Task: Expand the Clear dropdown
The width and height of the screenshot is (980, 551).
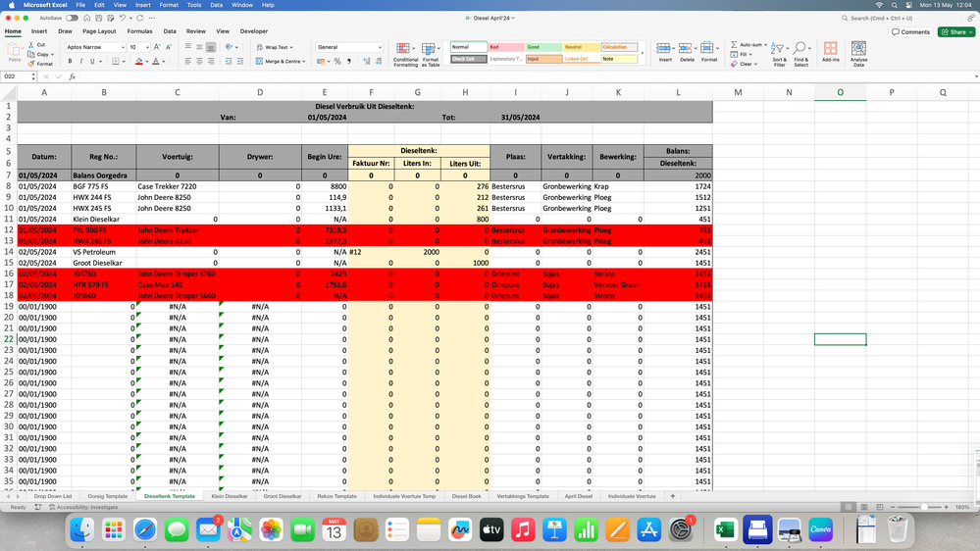Action: [755, 64]
